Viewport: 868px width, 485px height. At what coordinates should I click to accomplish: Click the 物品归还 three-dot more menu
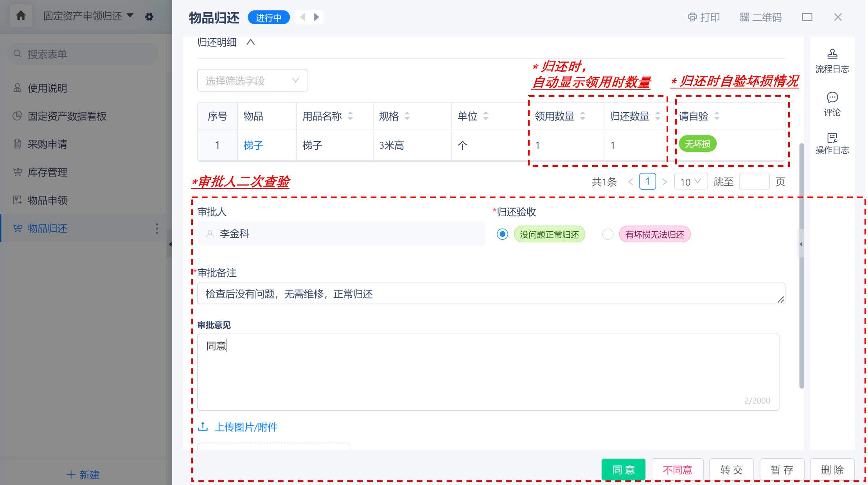coord(157,229)
